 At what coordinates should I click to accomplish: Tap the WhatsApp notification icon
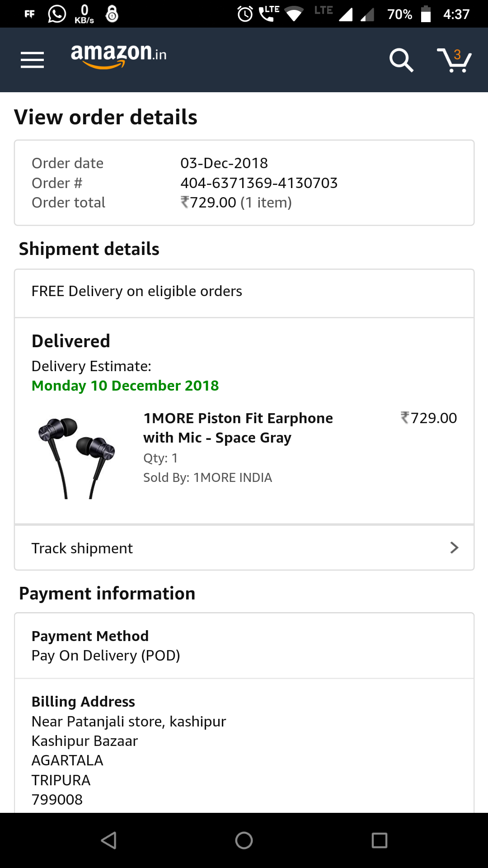[57, 14]
